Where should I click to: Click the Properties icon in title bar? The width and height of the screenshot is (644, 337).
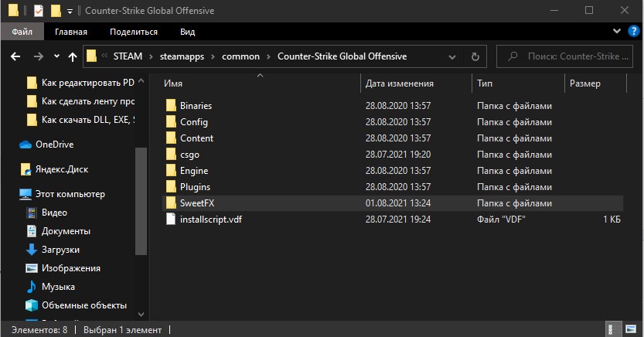pos(38,11)
